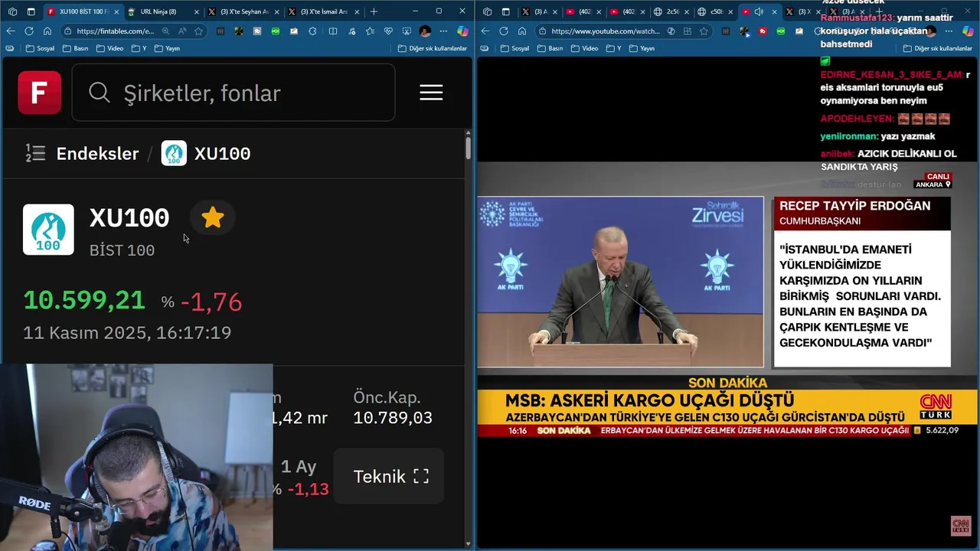Screen dimensions: 980x551
Task: Open Sosyal bookmarks folder in right browser
Action: click(514, 48)
